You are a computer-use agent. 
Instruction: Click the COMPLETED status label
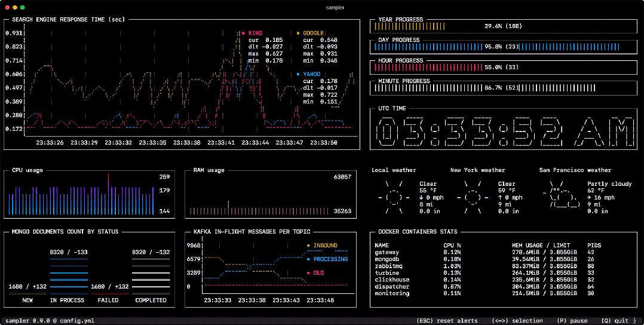tap(151, 301)
